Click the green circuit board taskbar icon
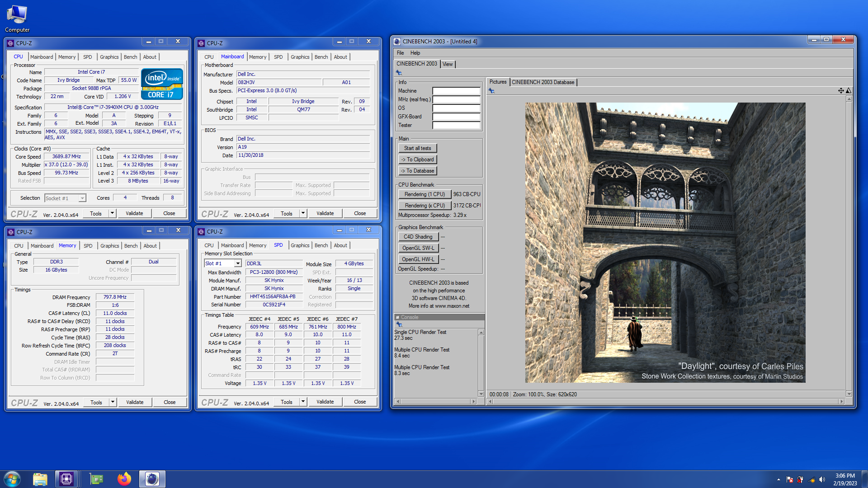Screen dimensions: 868x488 [x=96, y=479]
